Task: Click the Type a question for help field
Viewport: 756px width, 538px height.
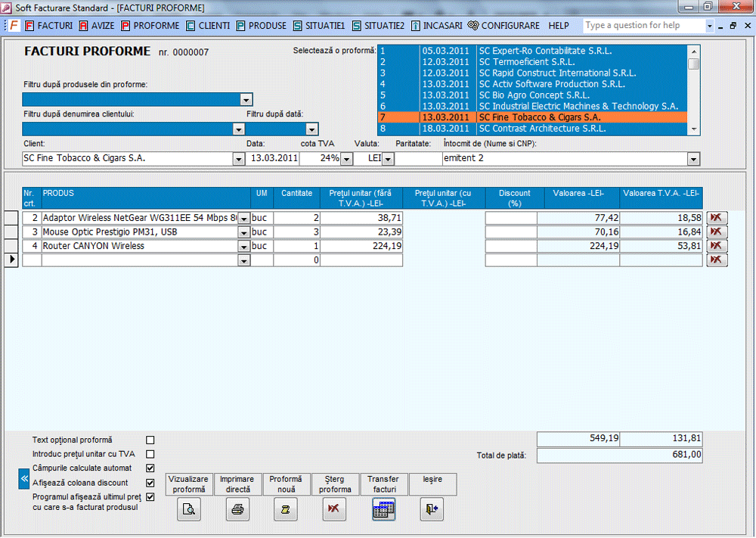Action: click(x=643, y=26)
